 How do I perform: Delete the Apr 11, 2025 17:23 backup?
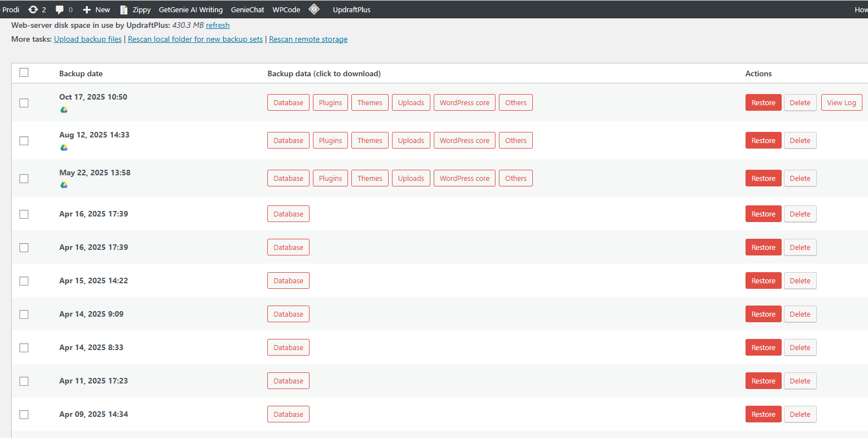pos(800,381)
